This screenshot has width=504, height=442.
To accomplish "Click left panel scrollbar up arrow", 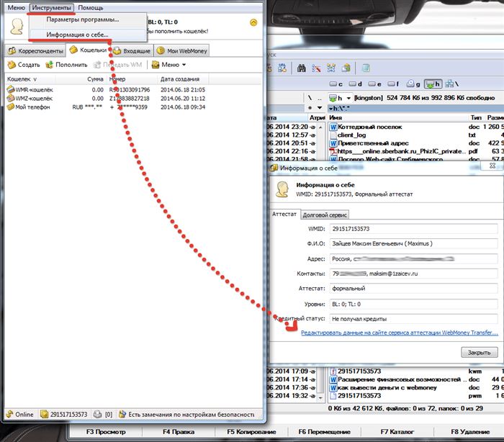I will point(320,127).
